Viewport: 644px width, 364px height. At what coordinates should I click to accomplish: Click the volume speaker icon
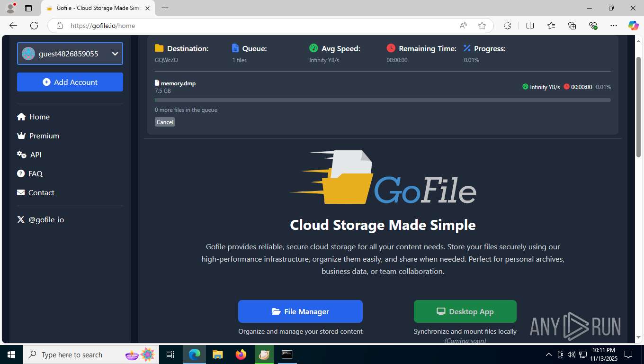click(571, 355)
